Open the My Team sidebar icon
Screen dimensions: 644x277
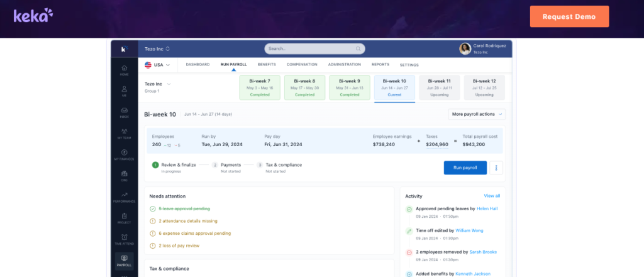point(125,133)
